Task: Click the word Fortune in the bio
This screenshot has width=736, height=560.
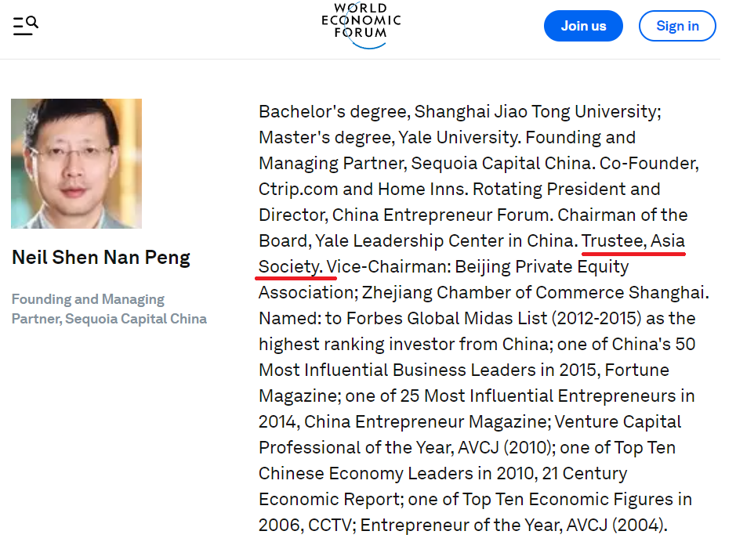Action: pos(636,370)
